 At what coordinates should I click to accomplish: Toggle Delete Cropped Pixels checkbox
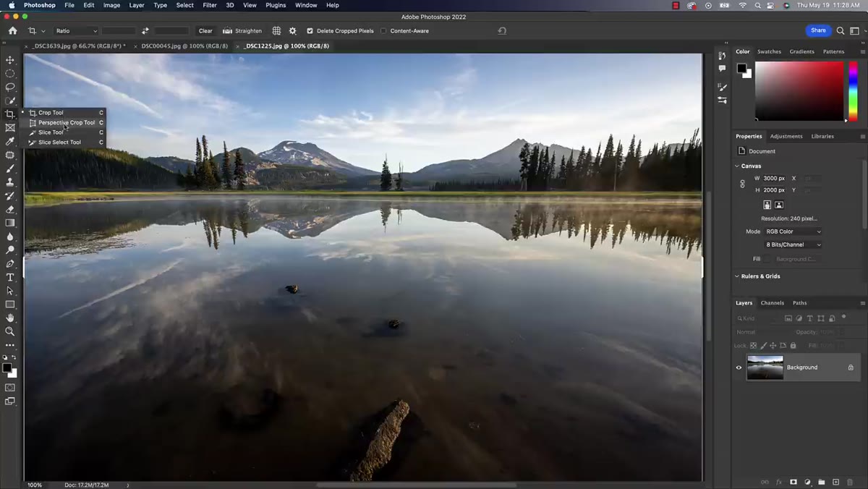(x=310, y=31)
